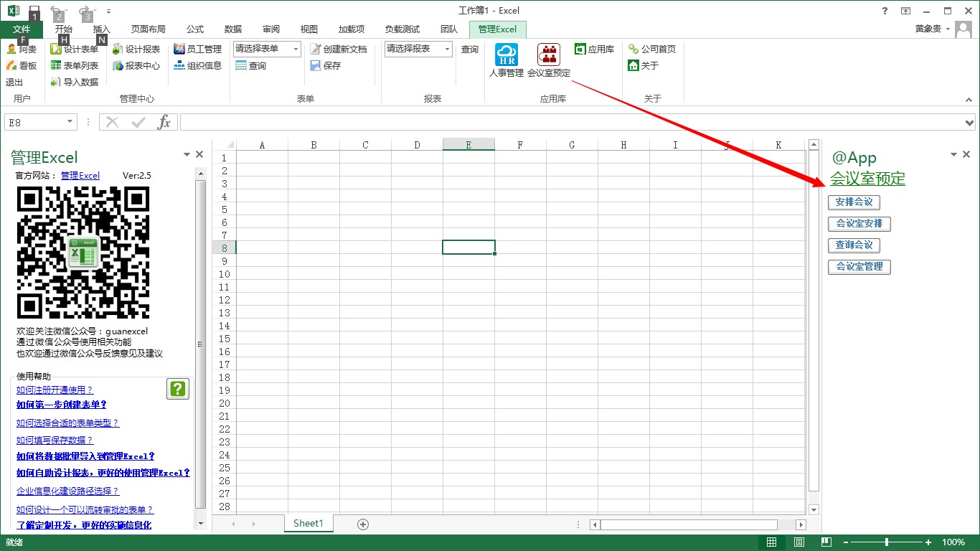Click 创建新文档 create new document
This screenshot has width=980, height=551.
[339, 50]
